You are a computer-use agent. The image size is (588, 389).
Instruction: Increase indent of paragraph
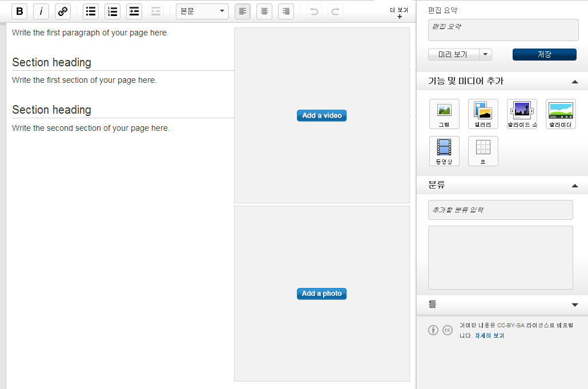pyautogui.click(x=134, y=11)
